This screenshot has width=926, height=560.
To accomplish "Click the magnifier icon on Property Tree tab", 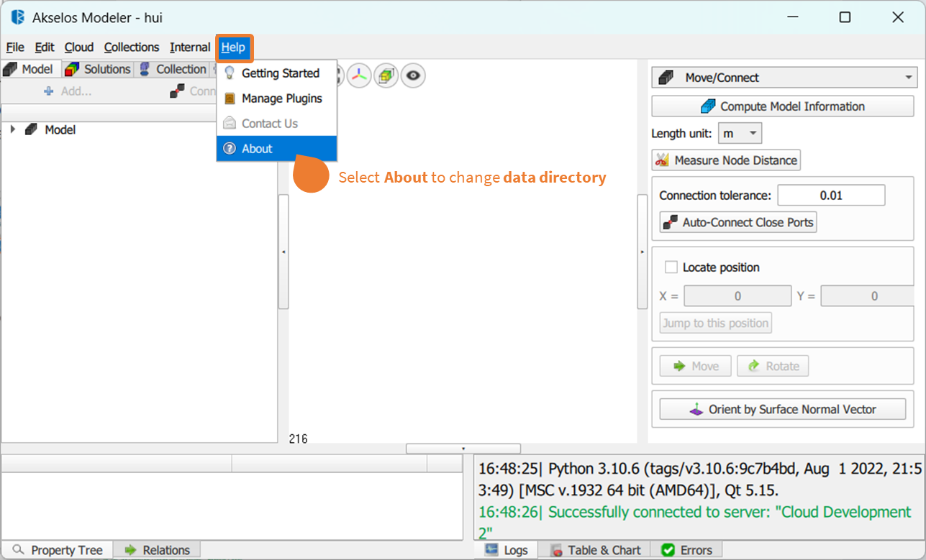I will (x=18, y=550).
